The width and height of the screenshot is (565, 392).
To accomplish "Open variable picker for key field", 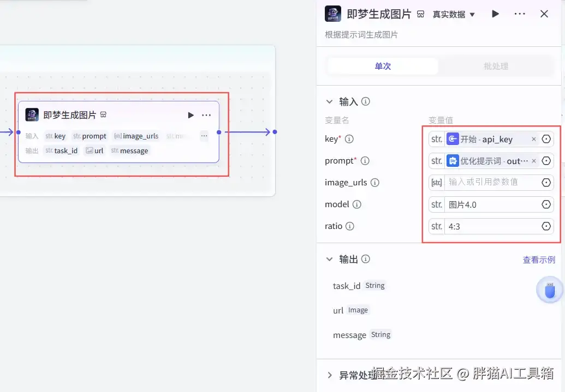I will coord(546,139).
